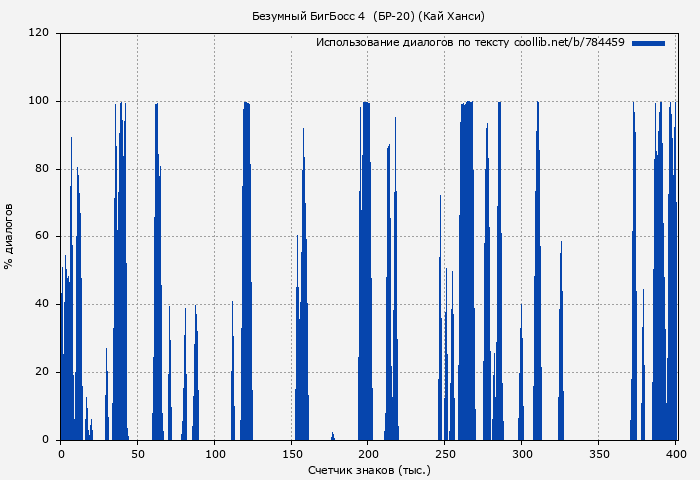Viewport: 700px width, 480px height.
Task: Click the 200 tick on the horizontal axis
Action: pos(368,454)
